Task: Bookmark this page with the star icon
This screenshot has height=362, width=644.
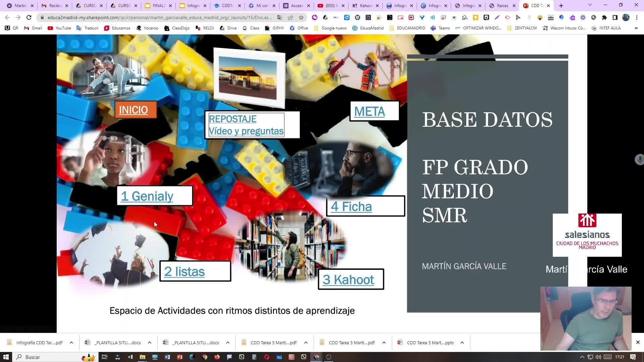Action: click(x=301, y=17)
